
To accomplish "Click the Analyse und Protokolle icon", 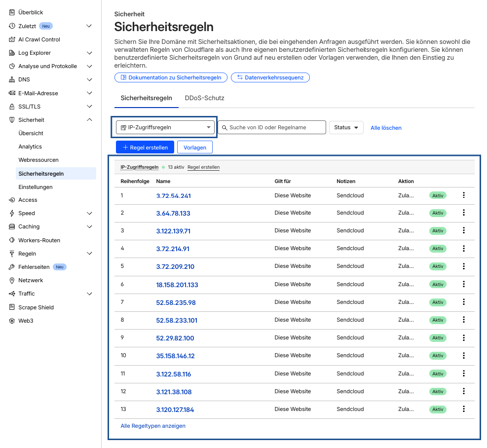I will (12, 66).
